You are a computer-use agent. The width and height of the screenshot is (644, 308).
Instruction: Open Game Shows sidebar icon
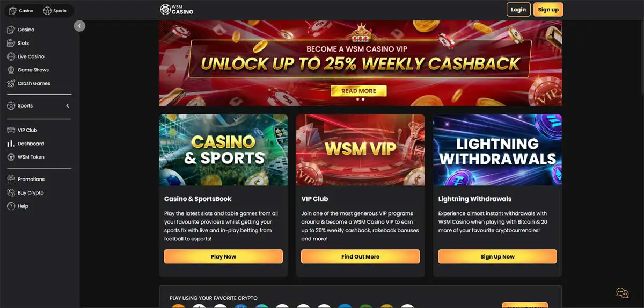click(11, 70)
